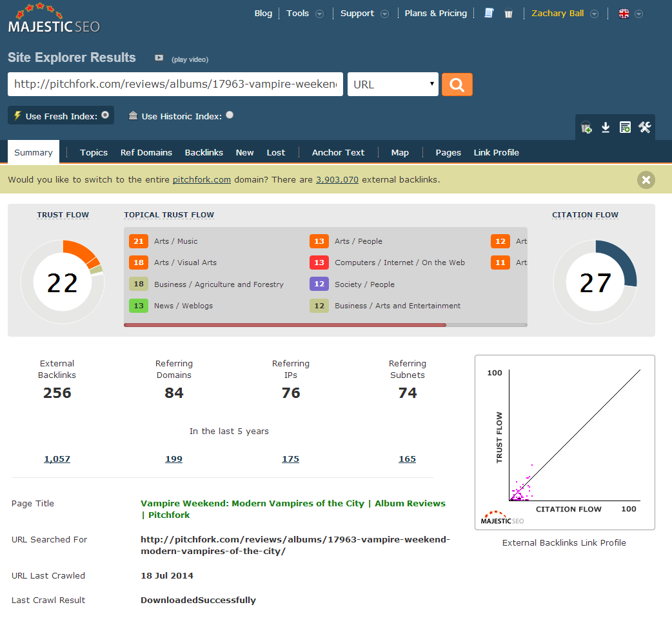Click the 199 referring domains link
Image resolution: width=672 pixels, height=625 pixels.
[174, 459]
